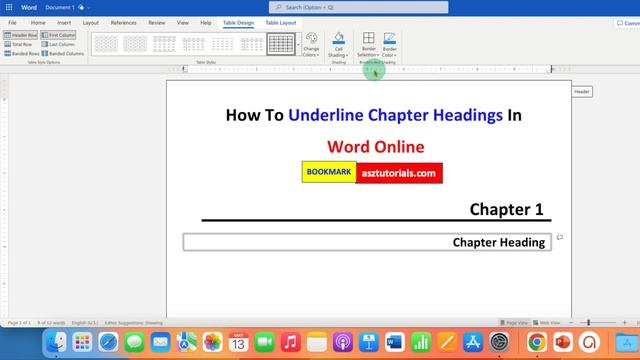This screenshot has height=360, width=640.
Task: Apply the fourth table style thumbnail
Action: tap(193, 44)
